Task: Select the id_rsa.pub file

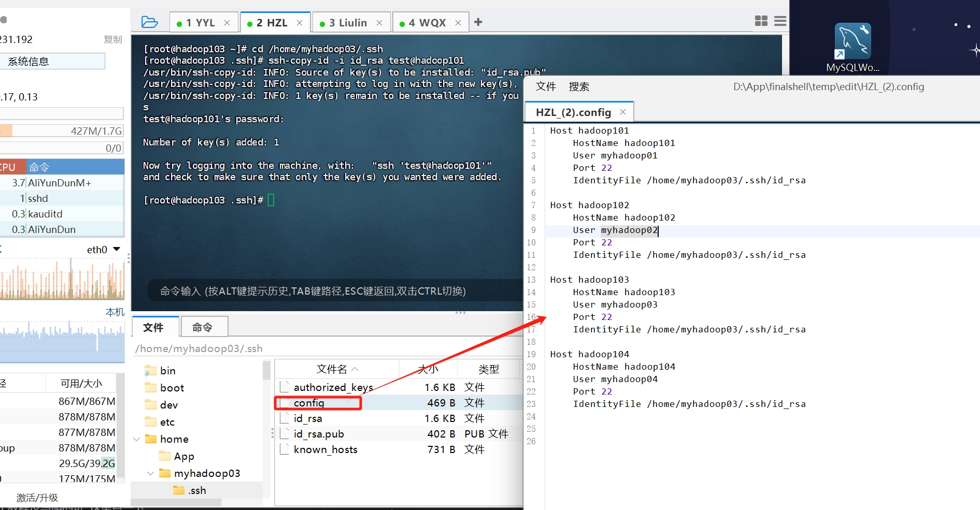Action: [319, 434]
